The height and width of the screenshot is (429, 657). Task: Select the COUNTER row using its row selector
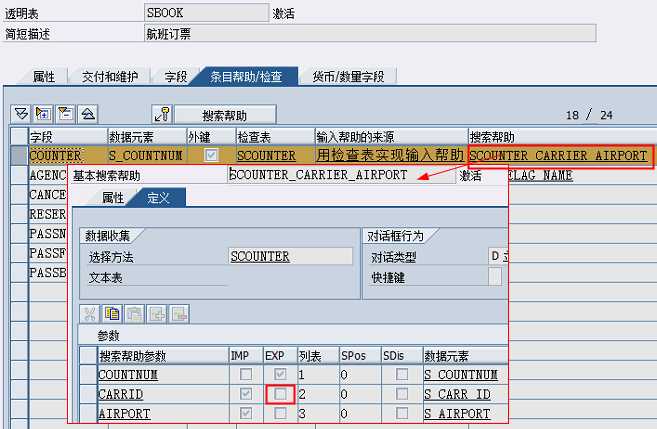(19, 156)
